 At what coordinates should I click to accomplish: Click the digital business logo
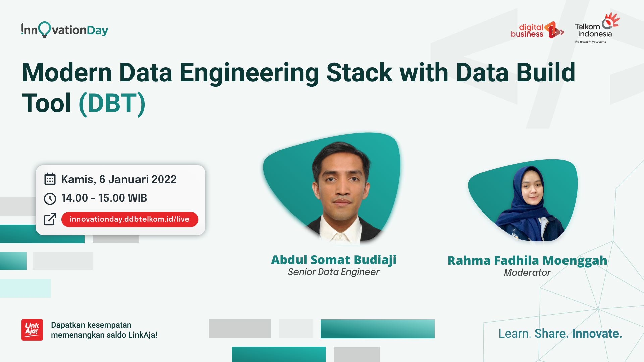point(537,30)
